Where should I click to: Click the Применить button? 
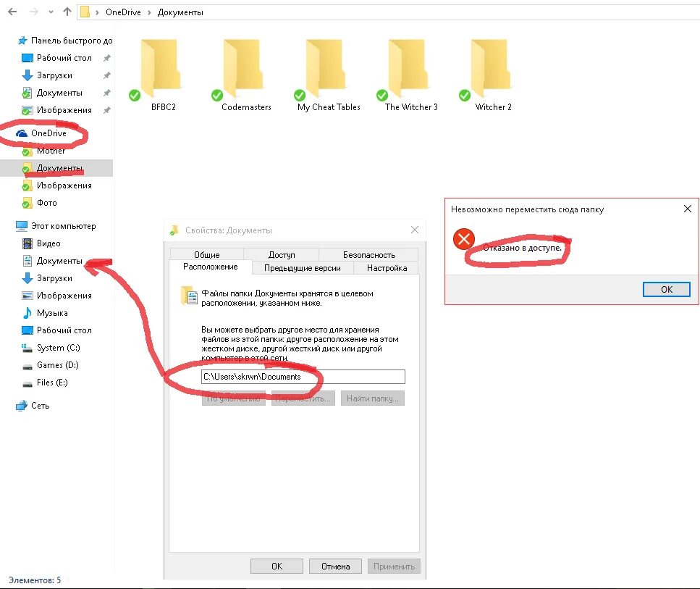pos(394,567)
